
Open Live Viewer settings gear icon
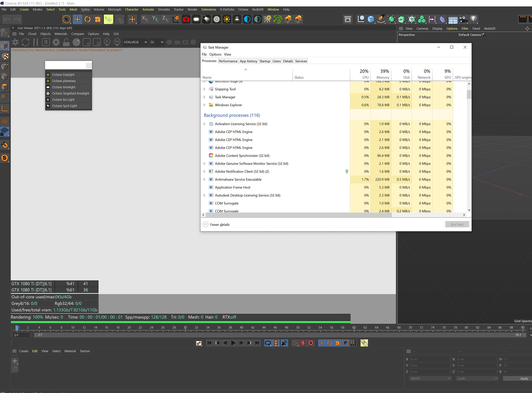[56, 42]
